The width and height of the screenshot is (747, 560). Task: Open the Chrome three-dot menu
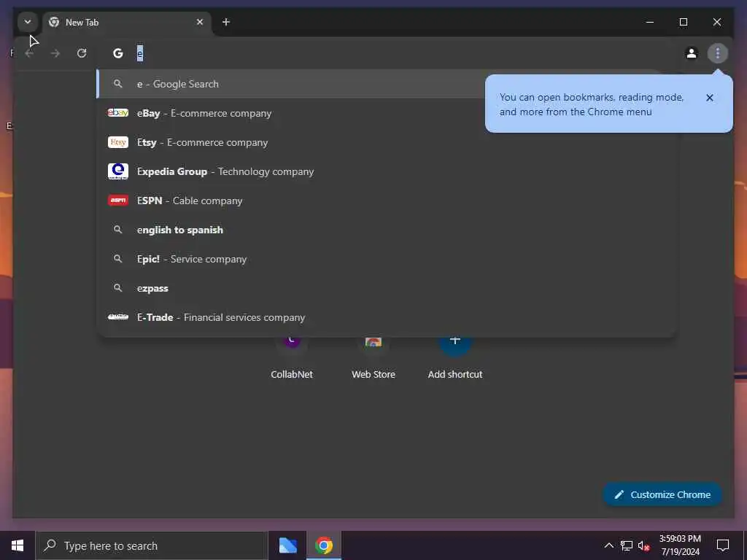[x=718, y=53]
